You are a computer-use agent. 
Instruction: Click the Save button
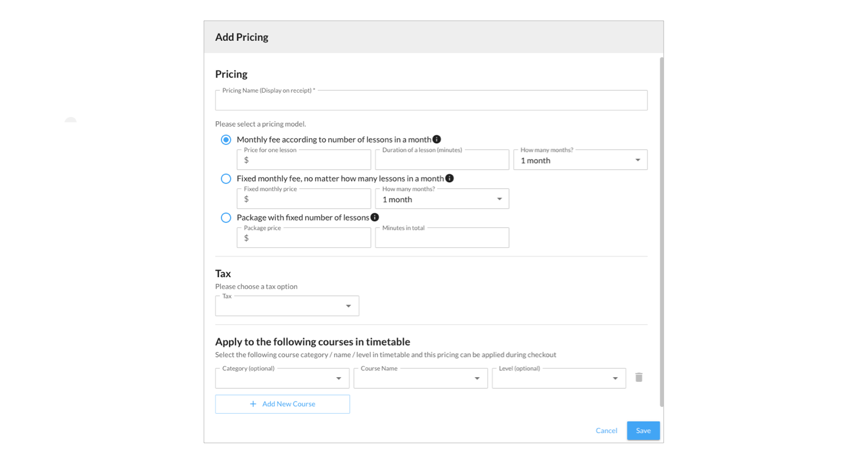click(643, 431)
